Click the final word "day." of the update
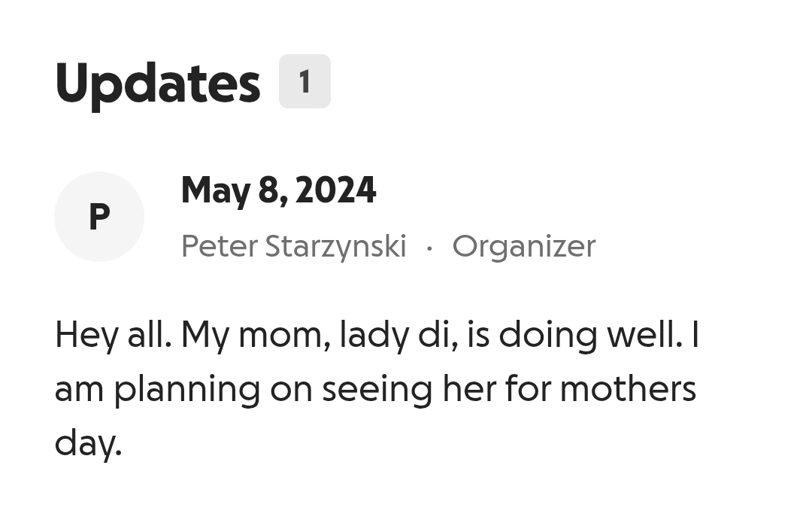Viewport: 812px width, 529px height. (x=88, y=443)
